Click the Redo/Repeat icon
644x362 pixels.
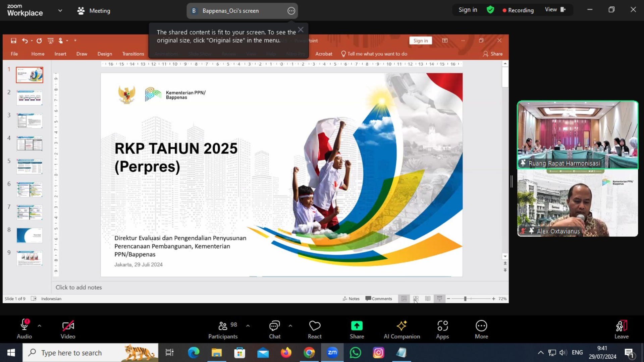coord(39,41)
